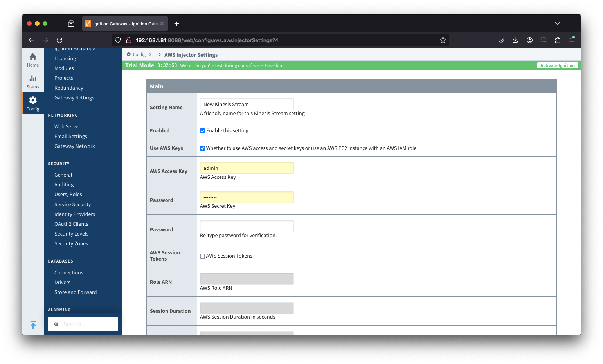Open the Firefox account menu

tap(529, 40)
